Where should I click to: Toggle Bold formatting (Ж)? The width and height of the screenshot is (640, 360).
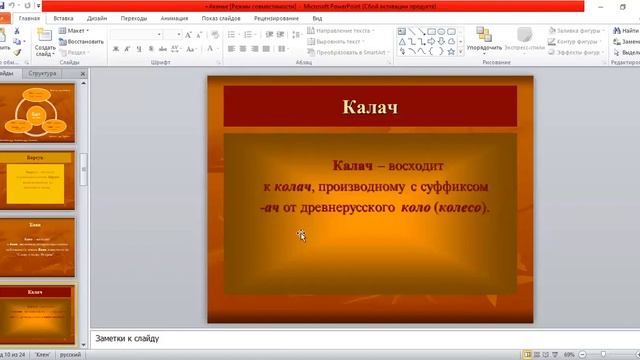(116, 49)
